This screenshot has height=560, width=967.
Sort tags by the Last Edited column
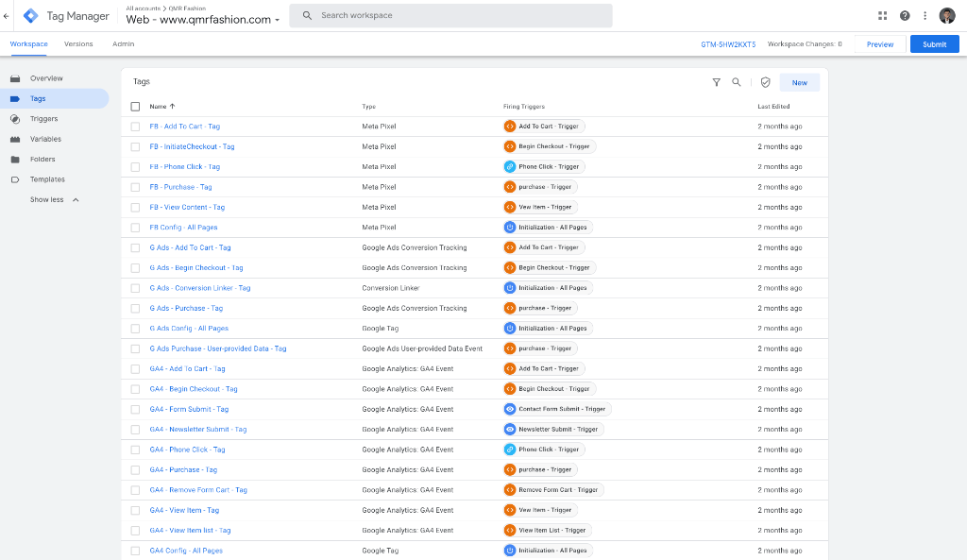pos(773,107)
